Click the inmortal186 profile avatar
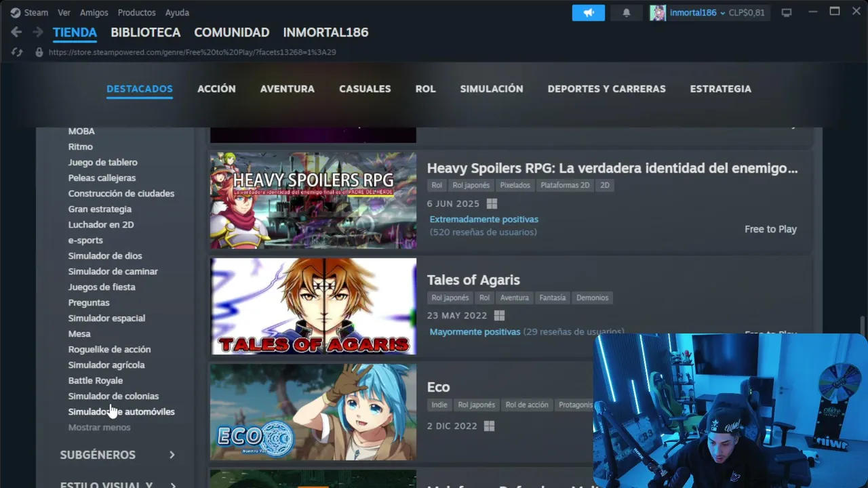 (x=658, y=13)
